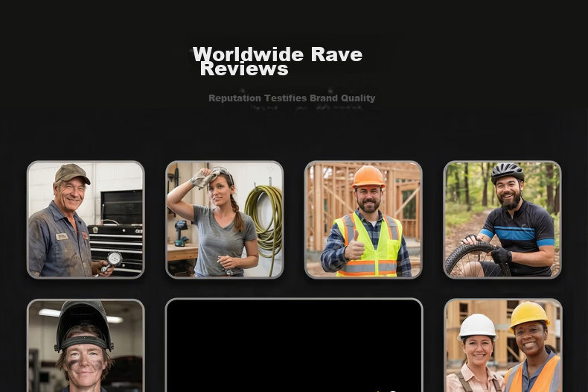Click 'Reputation Testifies Brand Quality' subtitle
588x392 pixels.
[x=292, y=98]
